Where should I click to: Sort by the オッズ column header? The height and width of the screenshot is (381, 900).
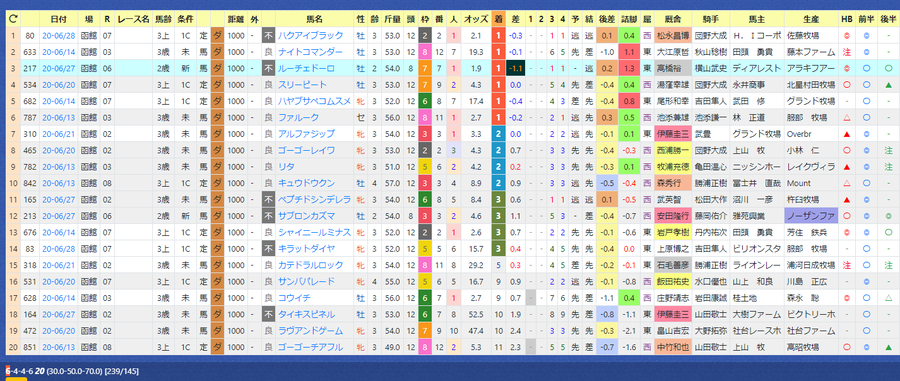coord(476,18)
